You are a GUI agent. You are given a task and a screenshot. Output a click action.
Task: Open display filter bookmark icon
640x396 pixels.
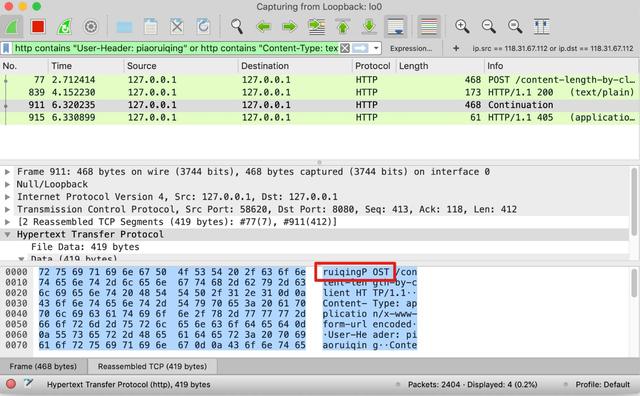[6, 49]
